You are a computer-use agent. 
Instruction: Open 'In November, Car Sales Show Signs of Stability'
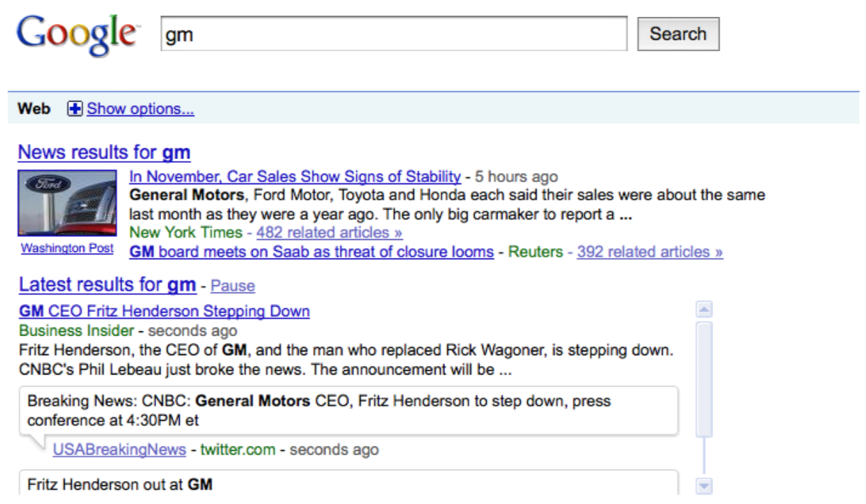tap(295, 177)
